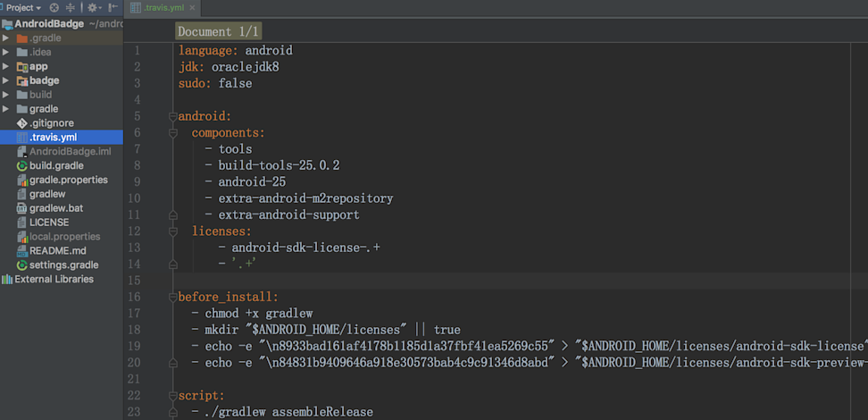
Task: Open the project panel settings gear
Action: click(93, 8)
